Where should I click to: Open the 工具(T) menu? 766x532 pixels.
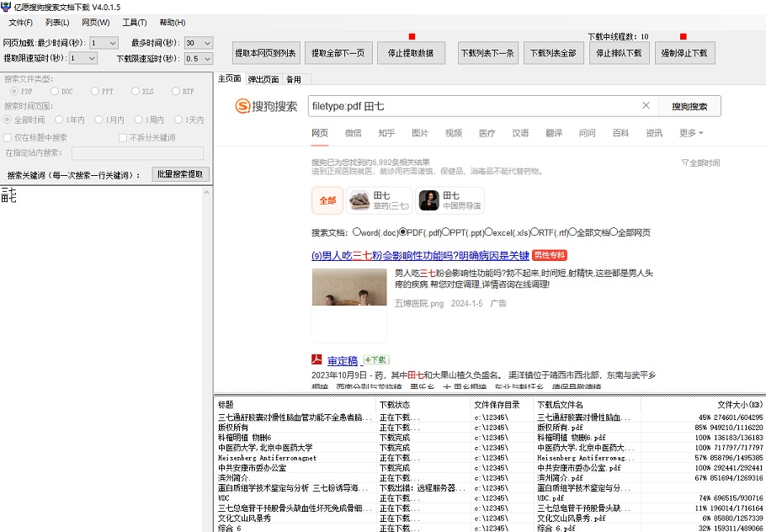tap(135, 23)
